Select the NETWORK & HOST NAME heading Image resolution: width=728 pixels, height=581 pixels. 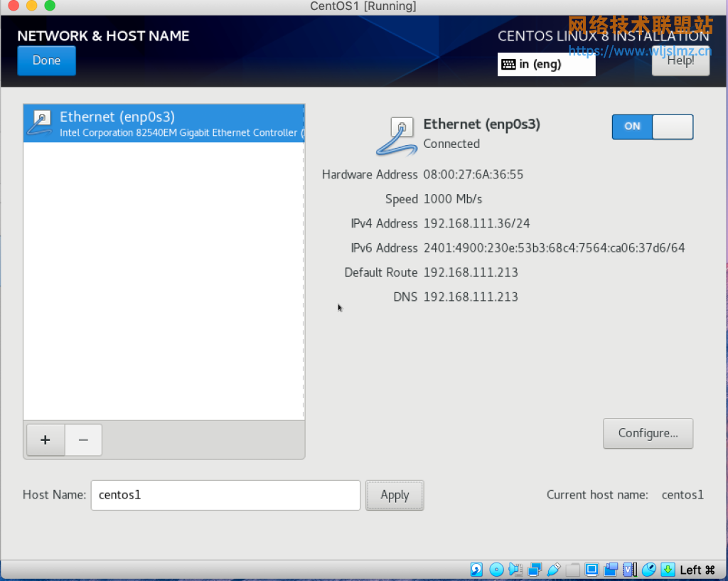pyautogui.click(x=103, y=36)
